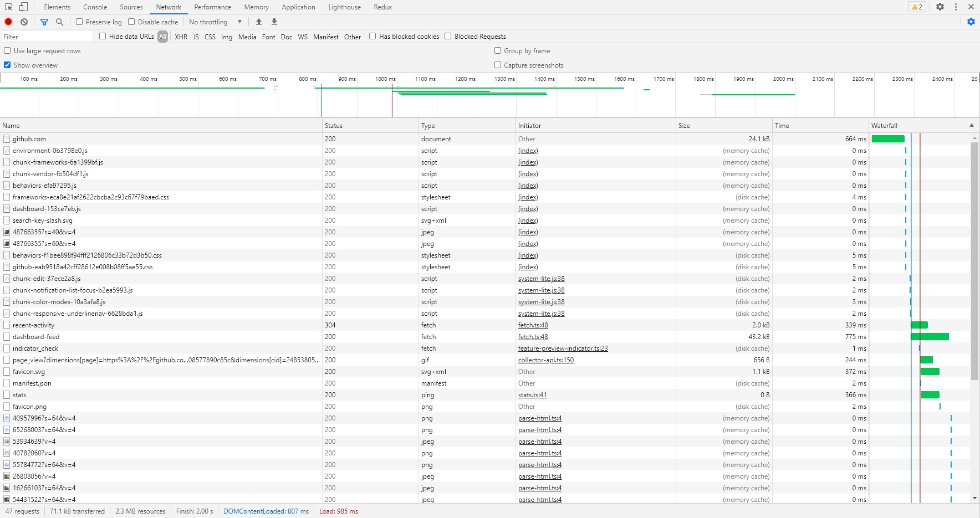This screenshot has height=518, width=980.
Task: Open the No throttling dropdown
Action: [x=216, y=22]
